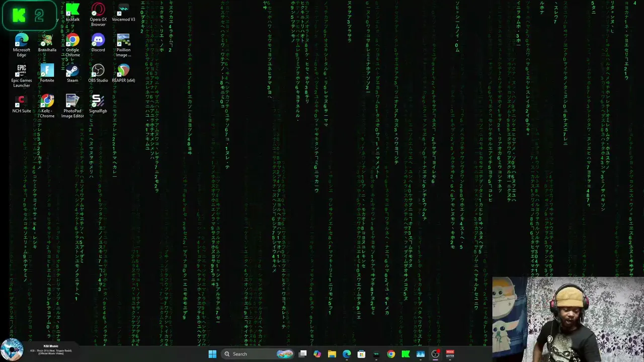Select the OBS Studio desktop shortcut
The height and width of the screenshot is (362, 644).
98,73
